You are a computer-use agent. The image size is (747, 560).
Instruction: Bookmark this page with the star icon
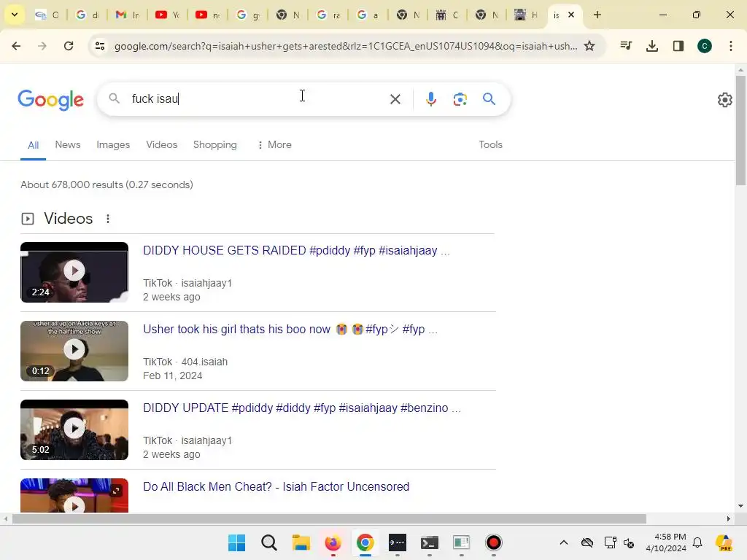(x=589, y=46)
